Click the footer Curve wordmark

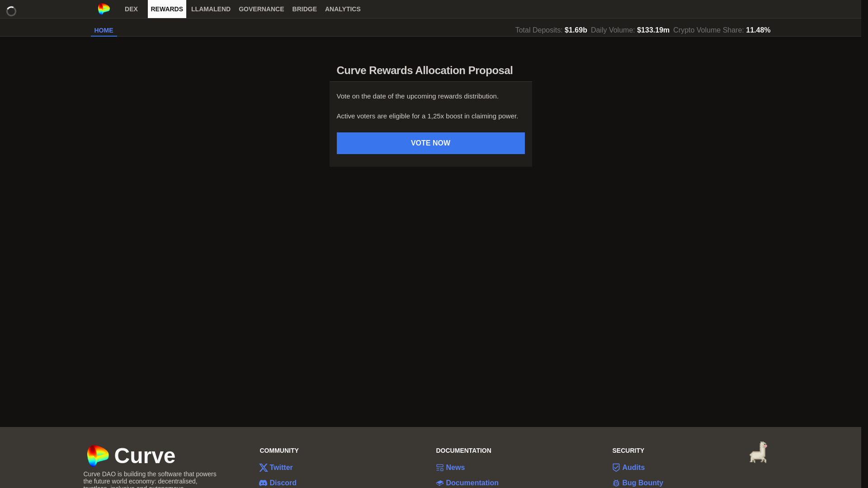pos(145,455)
